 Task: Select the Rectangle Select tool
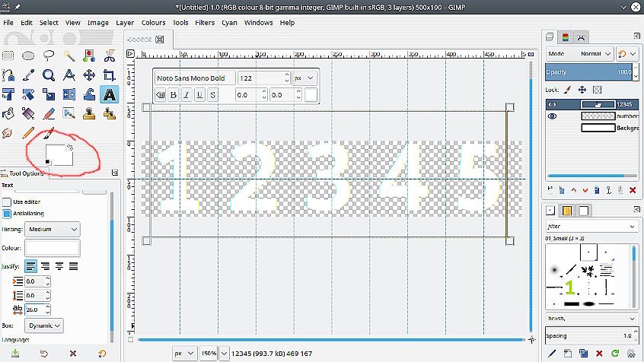click(8, 56)
